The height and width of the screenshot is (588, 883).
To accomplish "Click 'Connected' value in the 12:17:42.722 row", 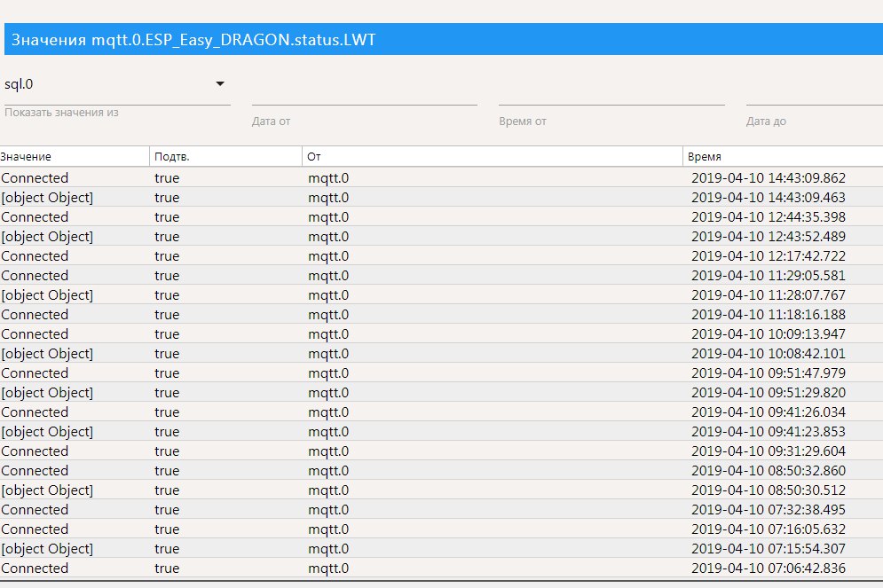I will 35,256.
